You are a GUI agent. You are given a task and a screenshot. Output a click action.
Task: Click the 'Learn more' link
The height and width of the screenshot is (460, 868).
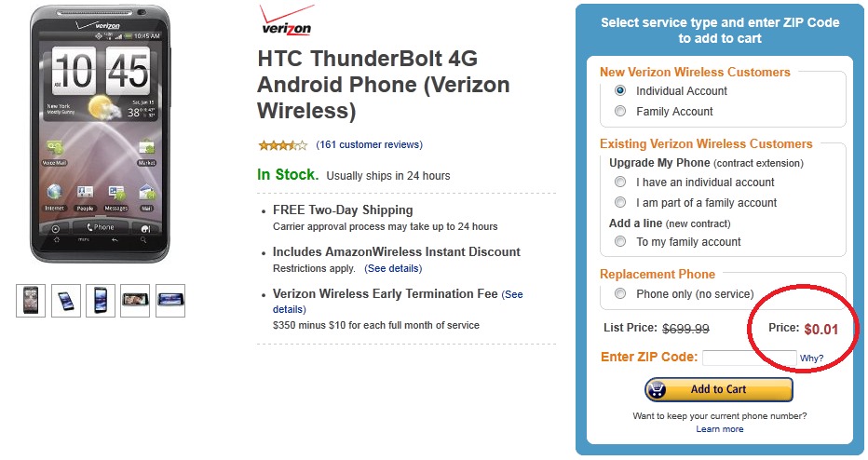click(720, 429)
